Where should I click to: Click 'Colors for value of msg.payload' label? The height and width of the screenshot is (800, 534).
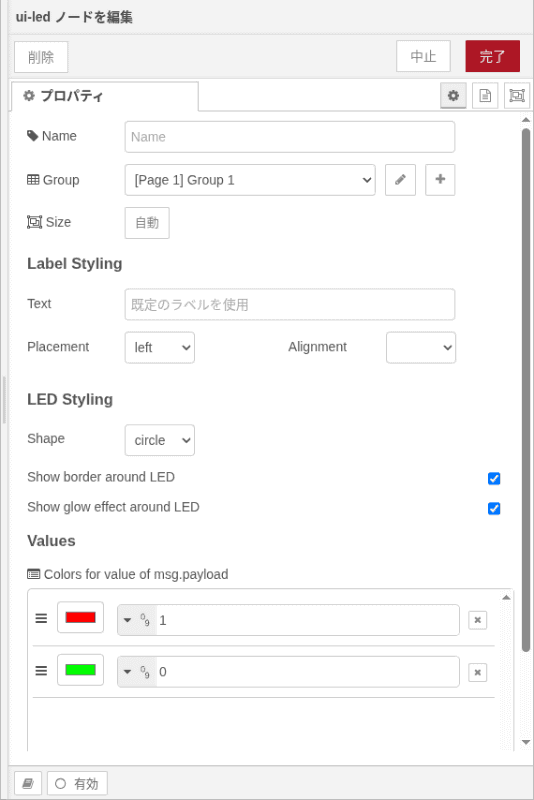[136, 574]
